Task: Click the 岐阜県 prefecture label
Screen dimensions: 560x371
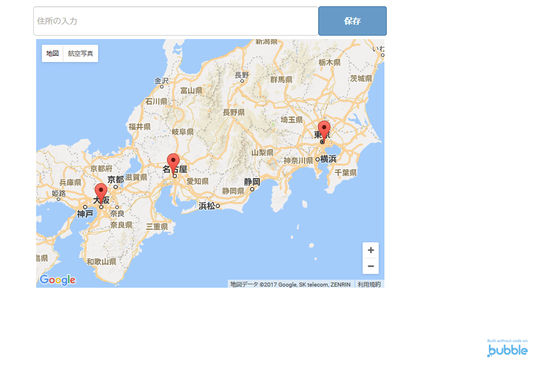Action: coord(182,132)
